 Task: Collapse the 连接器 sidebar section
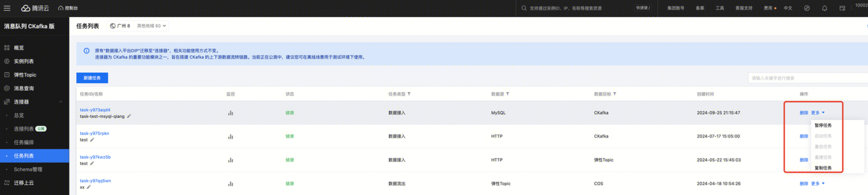point(61,102)
